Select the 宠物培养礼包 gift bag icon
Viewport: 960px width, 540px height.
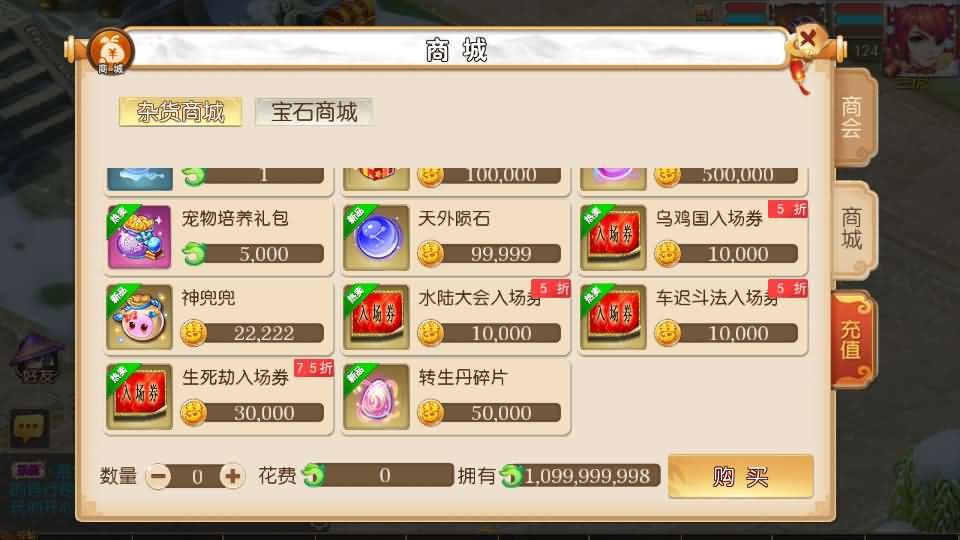pyautogui.click(x=139, y=238)
